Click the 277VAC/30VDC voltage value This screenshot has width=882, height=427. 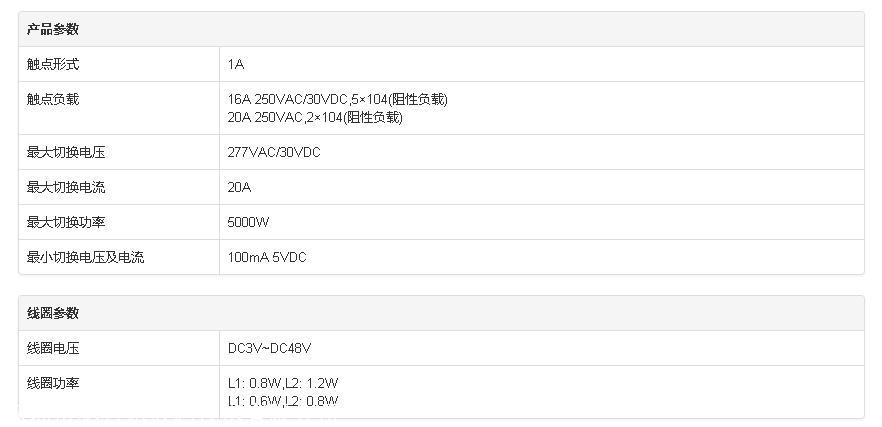274,152
